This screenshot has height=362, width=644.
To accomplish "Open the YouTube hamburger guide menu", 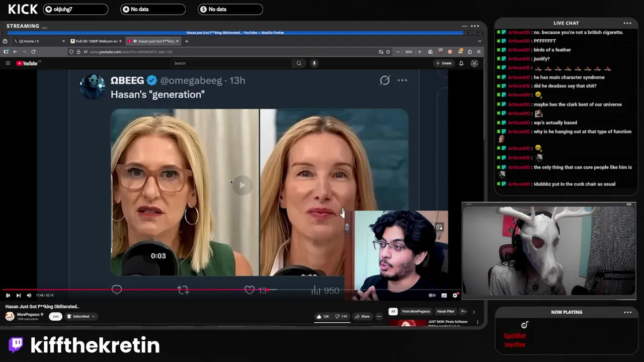I will (8, 63).
